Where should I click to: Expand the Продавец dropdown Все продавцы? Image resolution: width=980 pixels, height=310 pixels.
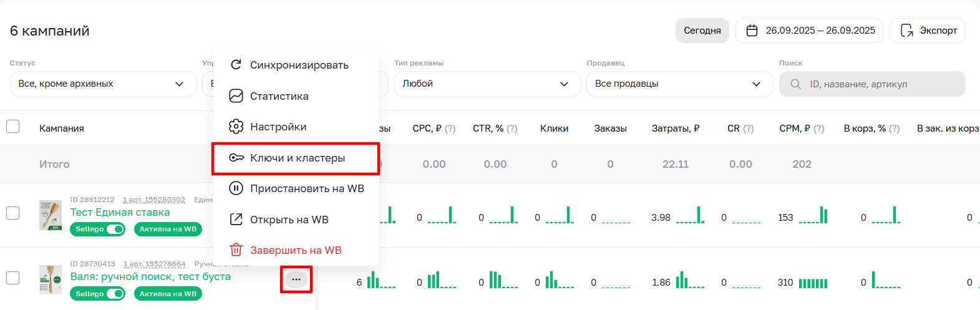click(679, 84)
